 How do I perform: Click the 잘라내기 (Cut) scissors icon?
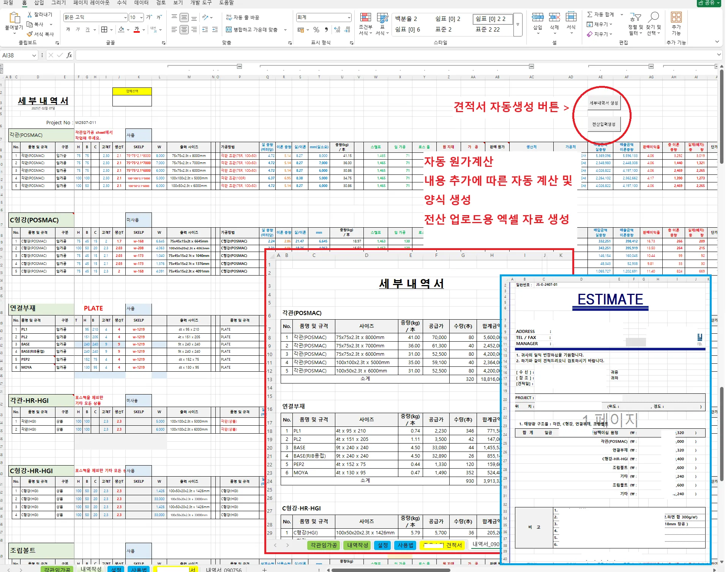pos(29,14)
